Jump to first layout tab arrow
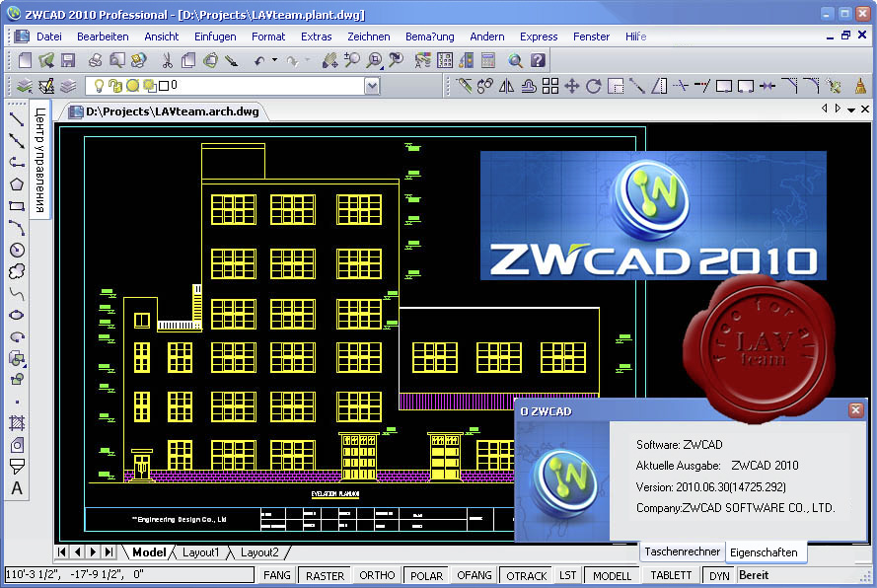The width and height of the screenshot is (877, 588). 61,552
